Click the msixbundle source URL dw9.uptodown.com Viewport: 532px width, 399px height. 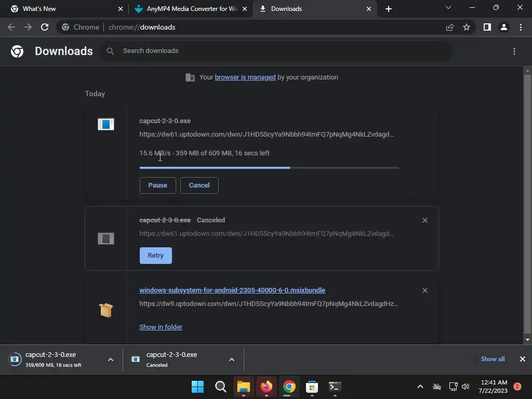coord(269,303)
